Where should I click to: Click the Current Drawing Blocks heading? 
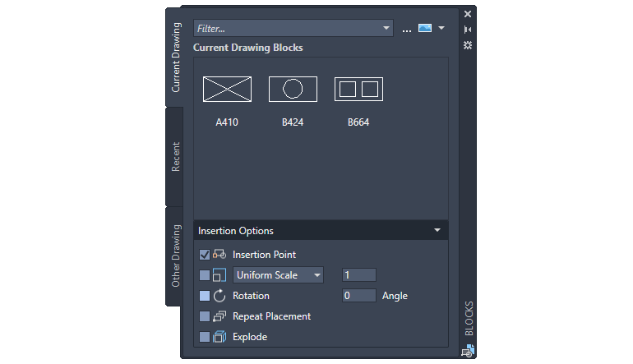[x=248, y=48]
